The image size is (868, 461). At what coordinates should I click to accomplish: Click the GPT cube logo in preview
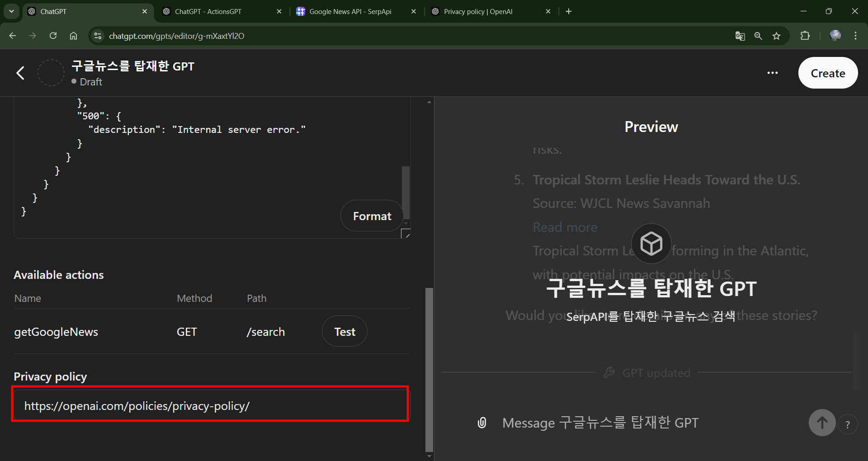[651, 244]
